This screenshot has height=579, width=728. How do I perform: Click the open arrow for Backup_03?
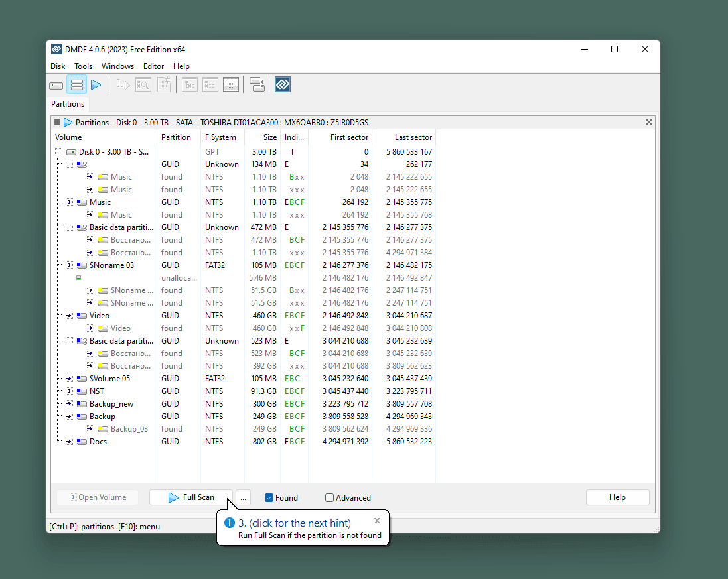click(x=90, y=428)
